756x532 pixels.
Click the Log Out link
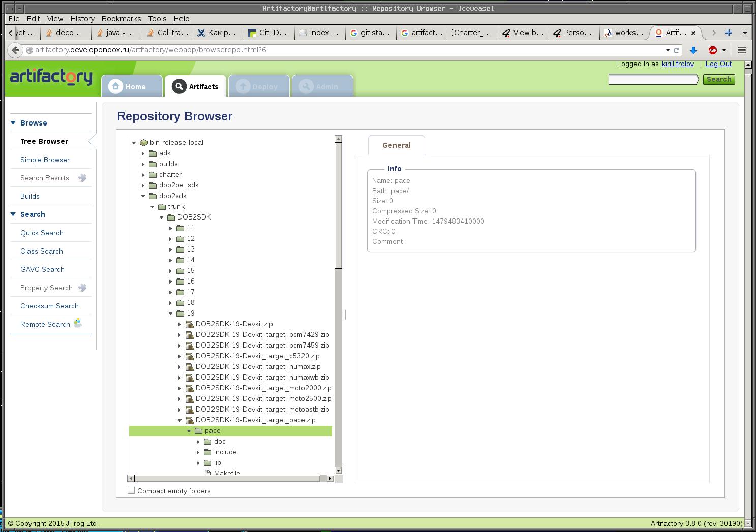click(718, 64)
